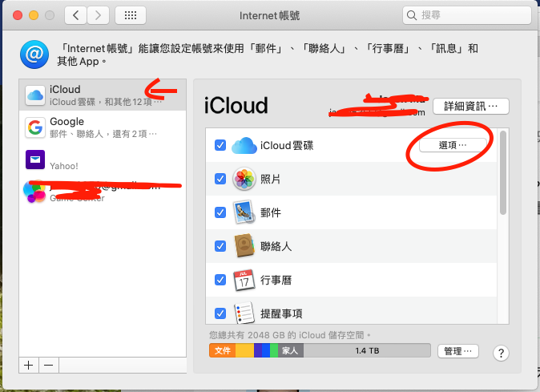
Task: Uncheck the 郵件 checkbox
Action: [220, 212]
